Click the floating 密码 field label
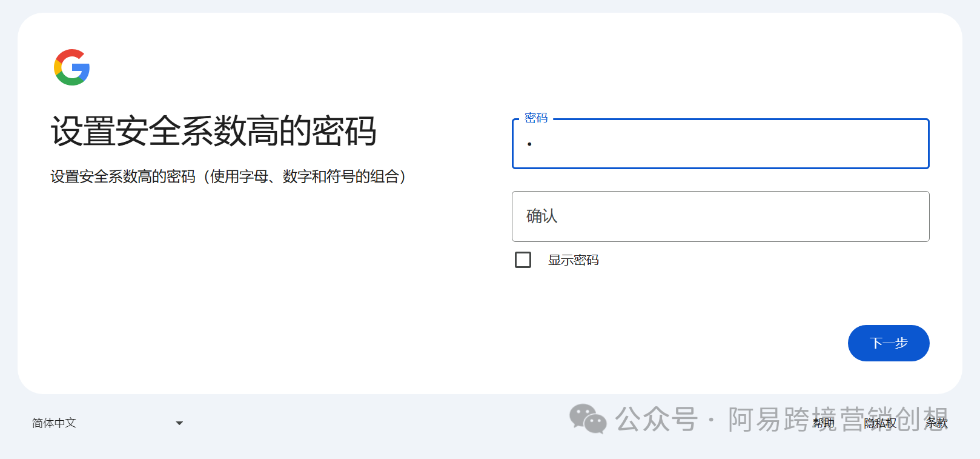The height and width of the screenshot is (459, 980). 536,118
